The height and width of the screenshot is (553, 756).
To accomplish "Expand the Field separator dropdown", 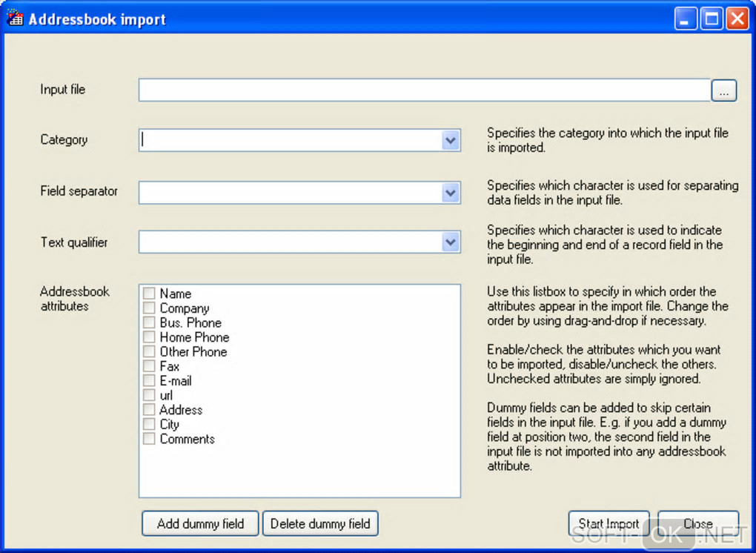I will coord(451,192).
